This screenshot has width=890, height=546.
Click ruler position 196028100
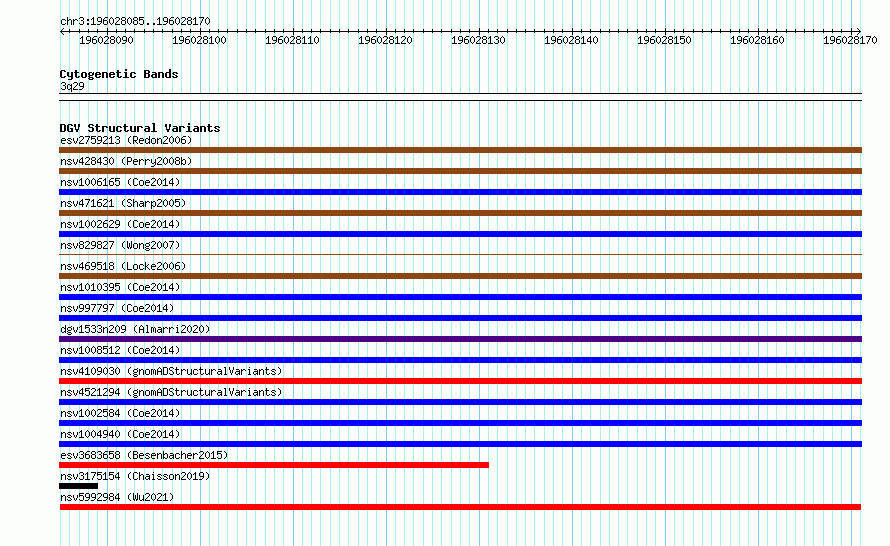[x=199, y=40]
